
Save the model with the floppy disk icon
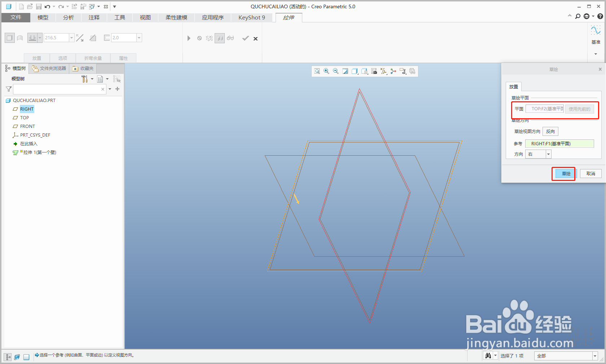coord(39,6)
